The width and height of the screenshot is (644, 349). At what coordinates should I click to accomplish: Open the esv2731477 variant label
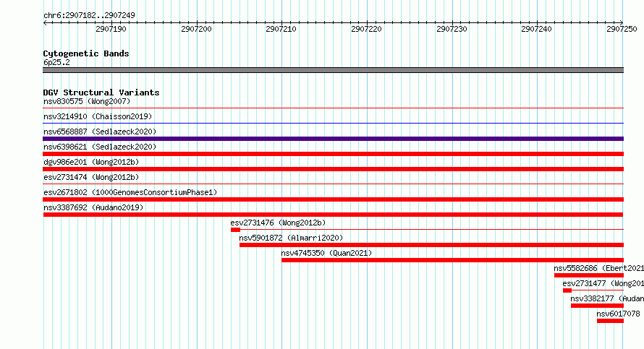[603, 283]
